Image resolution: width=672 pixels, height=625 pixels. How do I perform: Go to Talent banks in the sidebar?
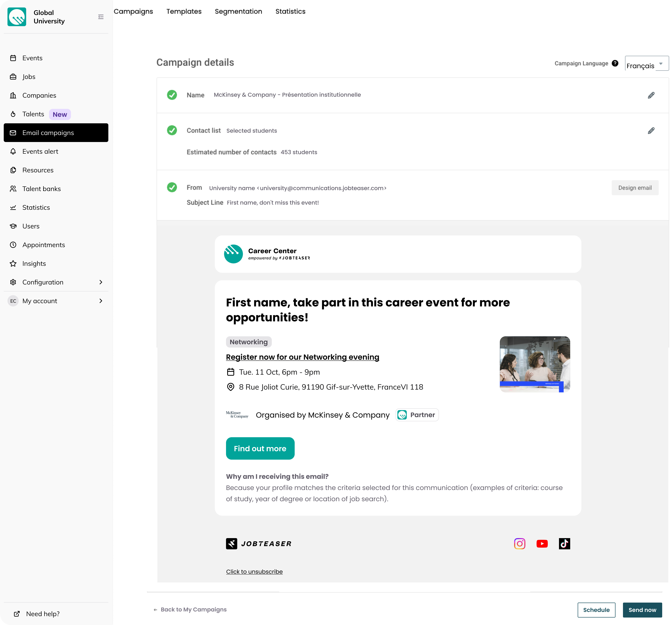tap(42, 189)
